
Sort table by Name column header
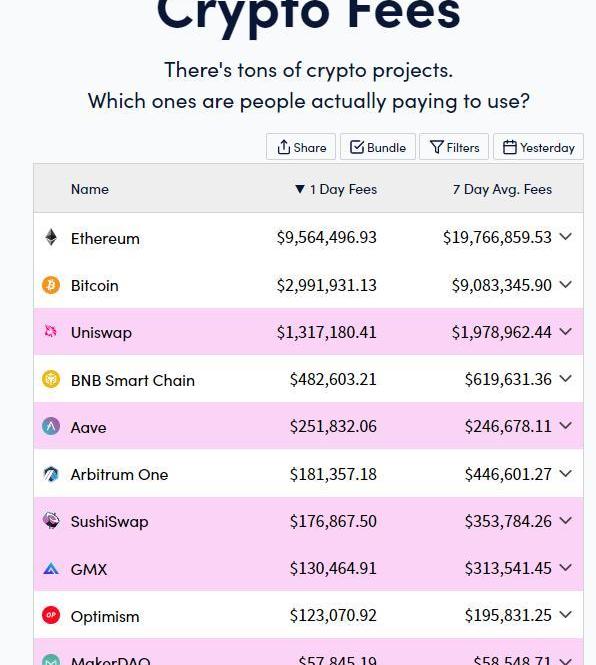click(x=90, y=189)
